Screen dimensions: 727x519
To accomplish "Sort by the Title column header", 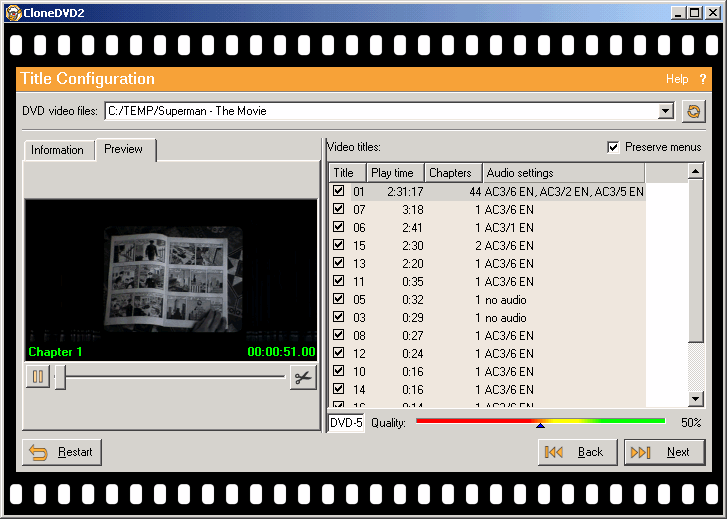I will 348,173.
